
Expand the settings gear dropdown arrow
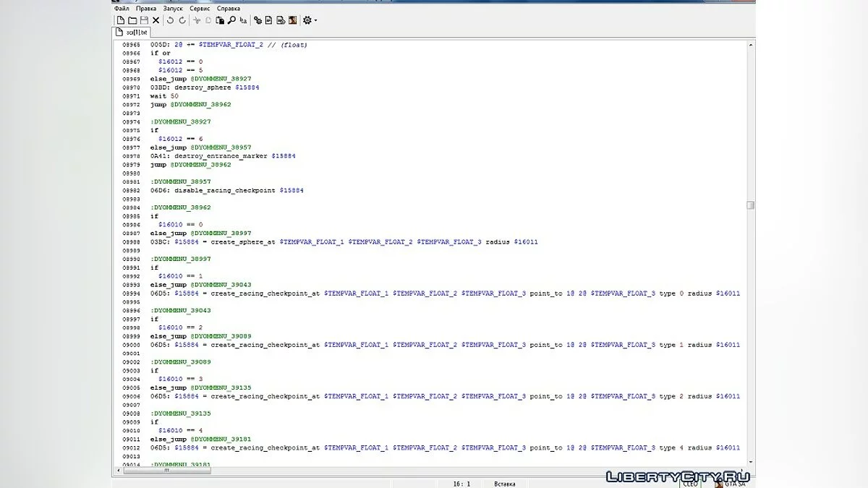point(315,21)
